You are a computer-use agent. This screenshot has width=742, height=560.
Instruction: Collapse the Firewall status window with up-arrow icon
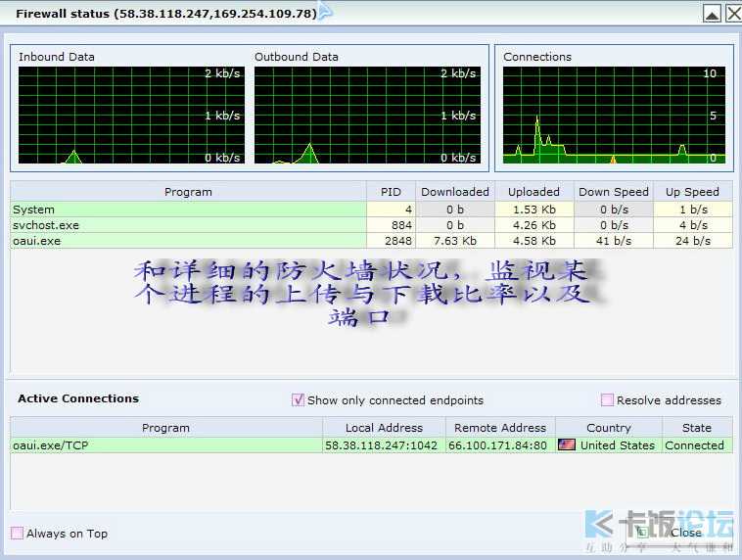(x=712, y=14)
